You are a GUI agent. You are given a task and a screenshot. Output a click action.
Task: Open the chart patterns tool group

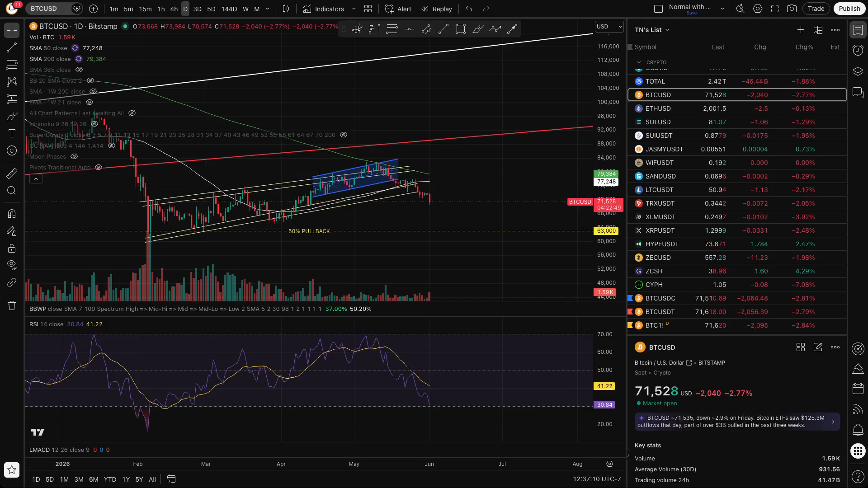(12, 82)
